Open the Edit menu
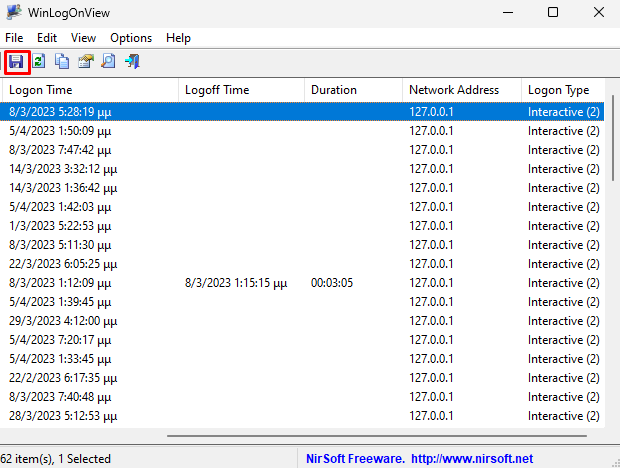This screenshot has width=620, height=468. pyautogui.click(x=47, y=38)
